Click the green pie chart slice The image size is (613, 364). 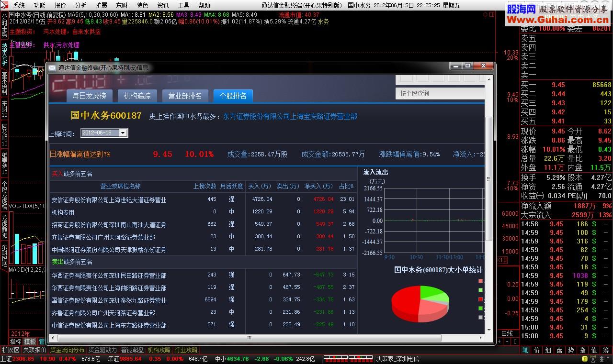click(x=431, y=292)
